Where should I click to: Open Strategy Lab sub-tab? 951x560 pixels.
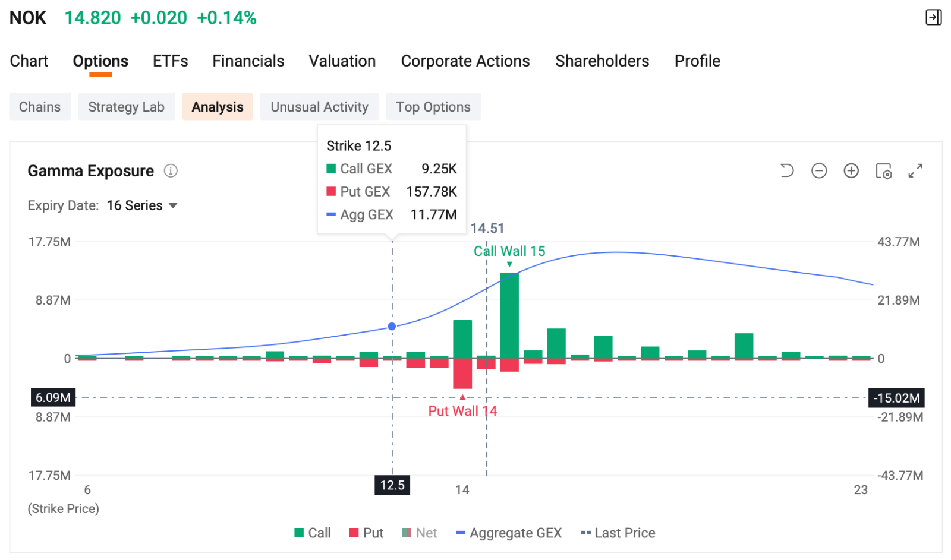point(126,107)
